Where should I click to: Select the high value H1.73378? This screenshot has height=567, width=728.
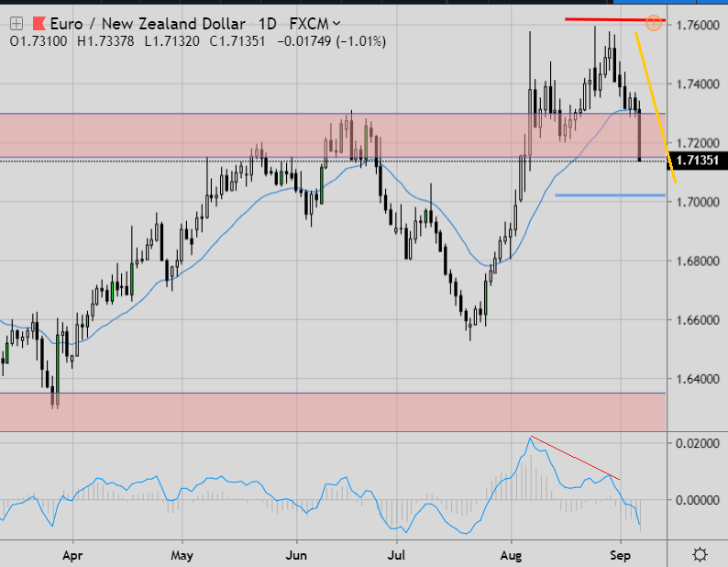point(105,41)
